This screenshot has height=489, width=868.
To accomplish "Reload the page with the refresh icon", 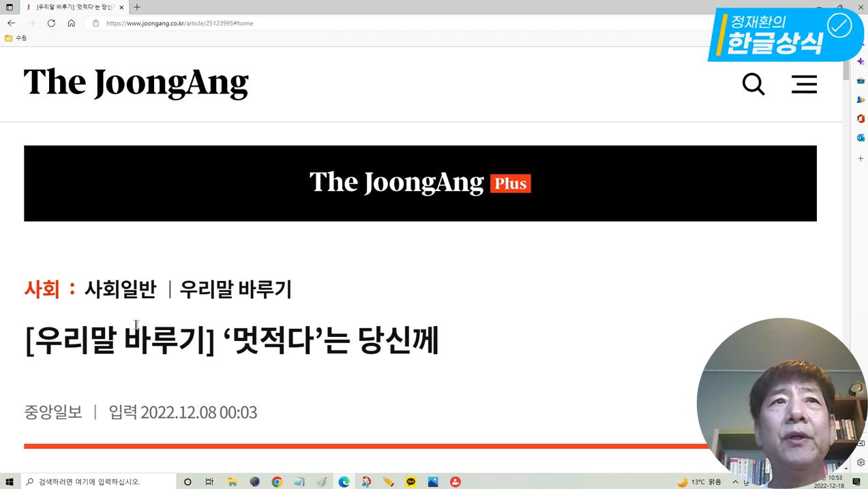I will coord(51,23).
